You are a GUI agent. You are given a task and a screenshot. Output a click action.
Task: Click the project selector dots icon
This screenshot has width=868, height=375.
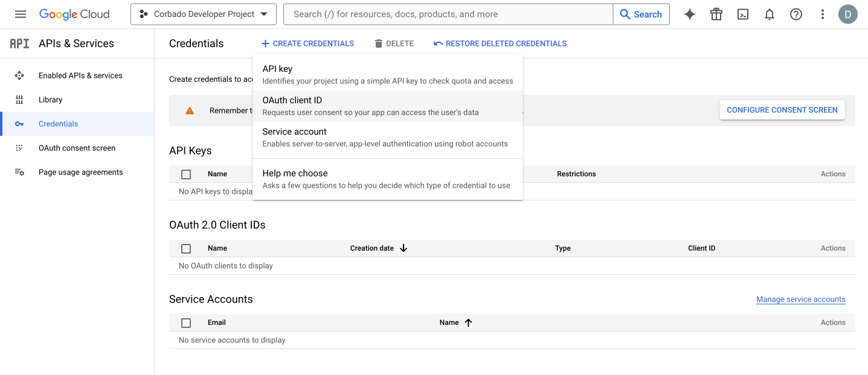pyautogui.click(x=143, y=14)
